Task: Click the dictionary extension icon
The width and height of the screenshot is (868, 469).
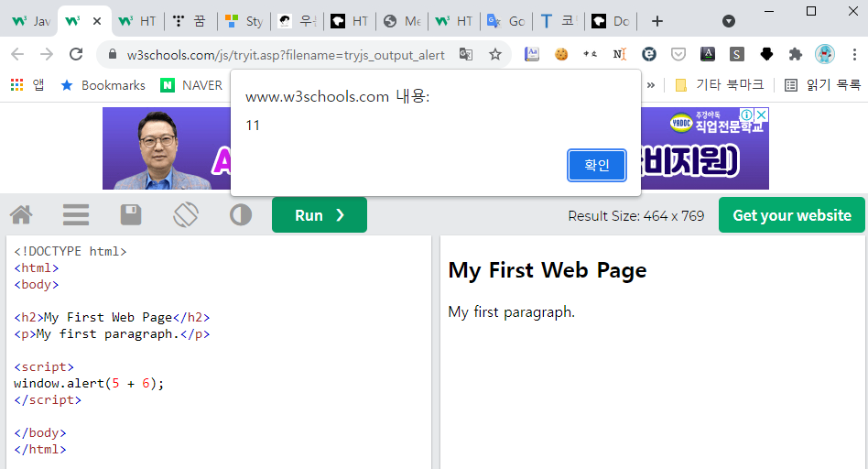Action: (x=532, y=54)
